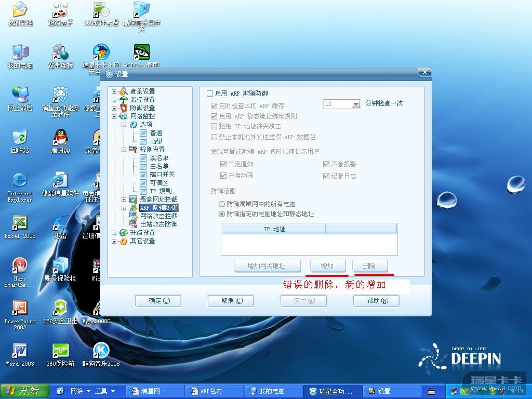
Task: Expand the 查杀设置 tree node
Action: point(114,91)
